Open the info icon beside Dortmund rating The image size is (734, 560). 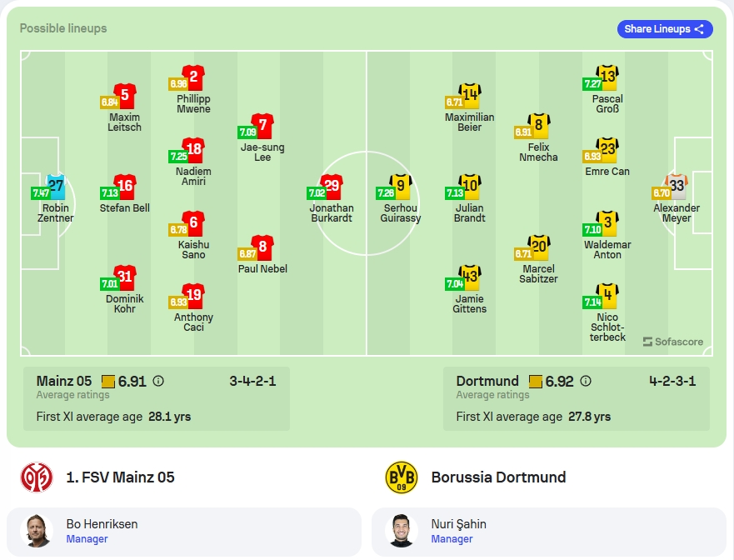pos(586,381)
